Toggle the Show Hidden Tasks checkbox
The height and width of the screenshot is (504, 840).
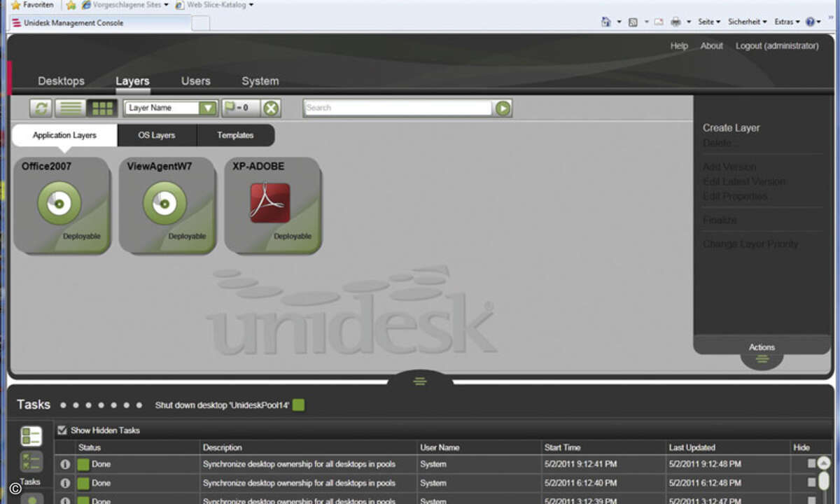pyautogui.click(x=62, y=430)
